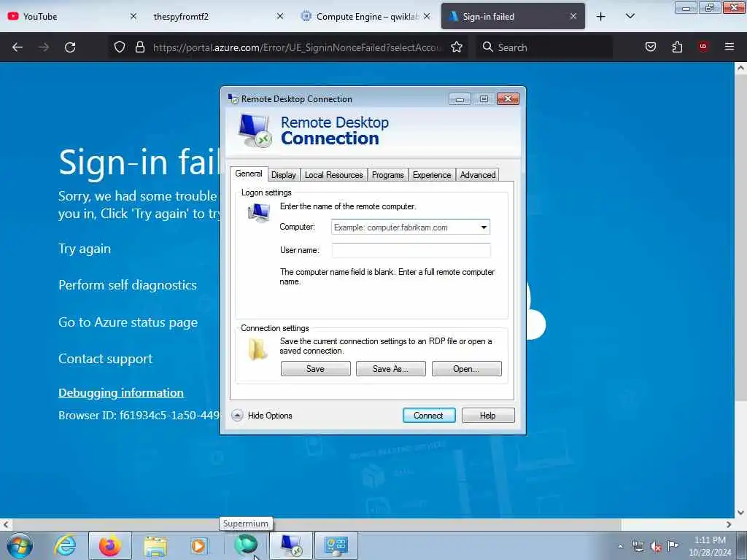
Task: Close the YouTube tab
Action: [133, 17]
